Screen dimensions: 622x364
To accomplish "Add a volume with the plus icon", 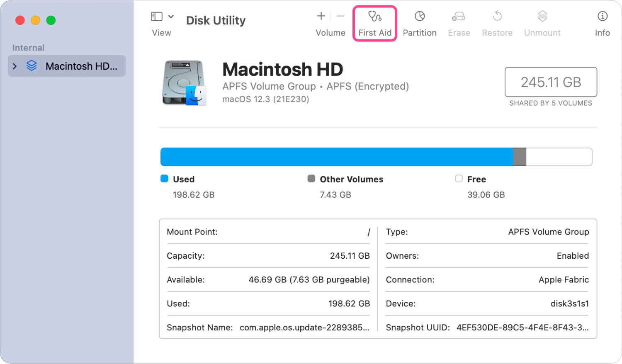I will (321, 16).
